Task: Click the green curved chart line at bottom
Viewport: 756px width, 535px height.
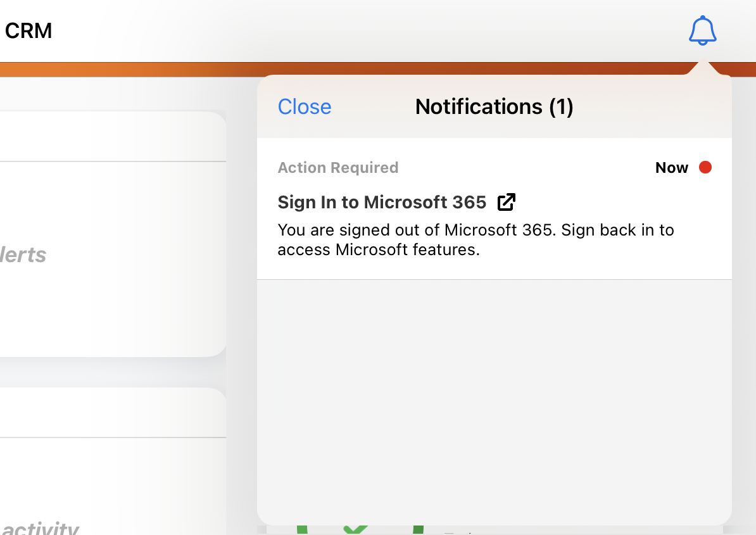Action: click(x=301, y=529)
